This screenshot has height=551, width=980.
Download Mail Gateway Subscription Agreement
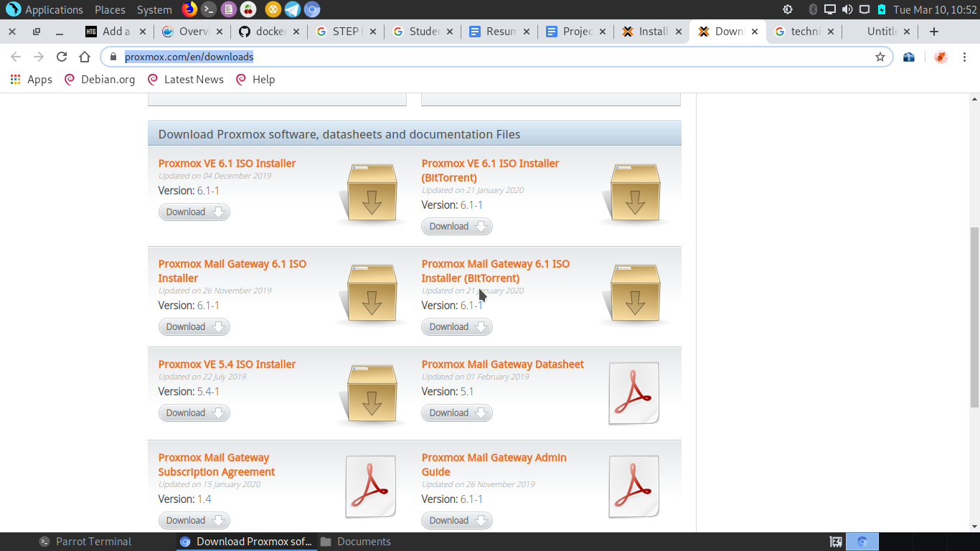194,520
